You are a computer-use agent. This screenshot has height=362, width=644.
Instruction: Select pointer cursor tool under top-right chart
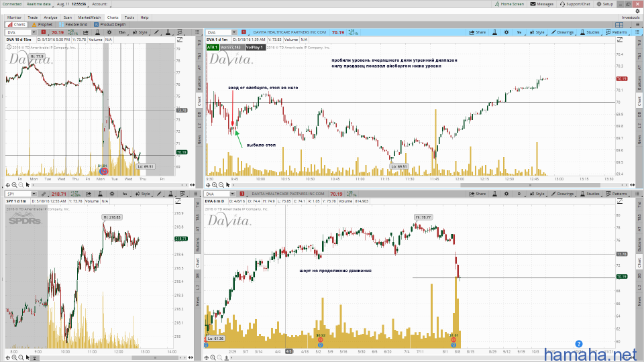click(227, 185)
